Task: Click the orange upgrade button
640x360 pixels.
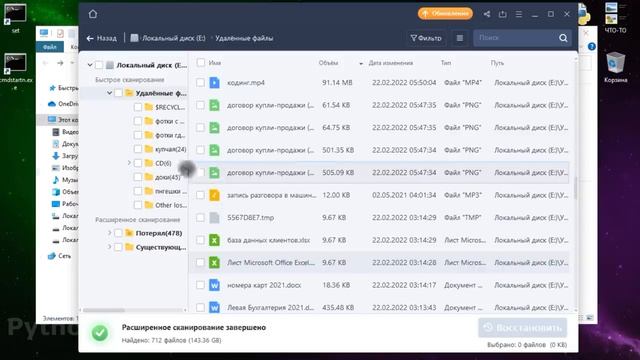Action: [x=445, y=13]
